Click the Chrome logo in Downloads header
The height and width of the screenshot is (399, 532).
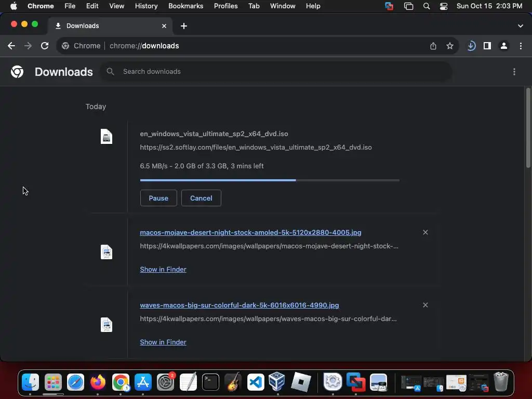(x=17, y=72)
